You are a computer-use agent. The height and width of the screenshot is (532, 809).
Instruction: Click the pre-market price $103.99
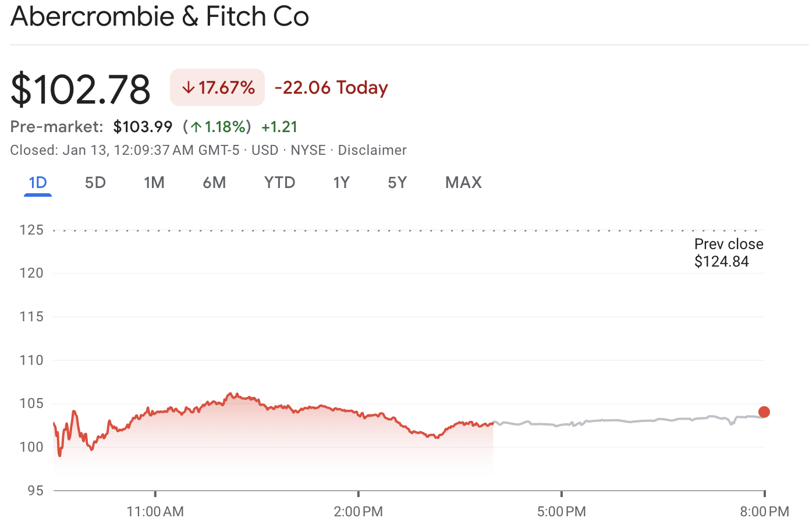click(143, 126)
